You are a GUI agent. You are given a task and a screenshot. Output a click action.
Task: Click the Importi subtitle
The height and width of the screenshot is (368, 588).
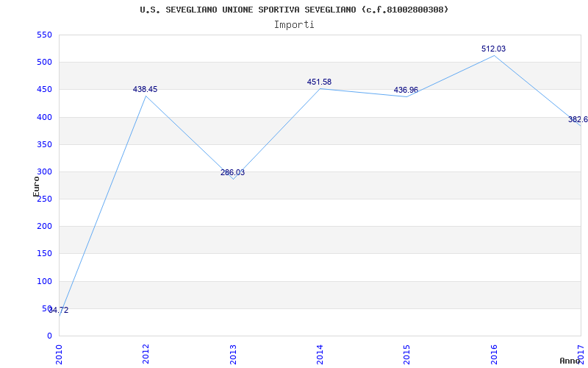click(x=294, y=25)
